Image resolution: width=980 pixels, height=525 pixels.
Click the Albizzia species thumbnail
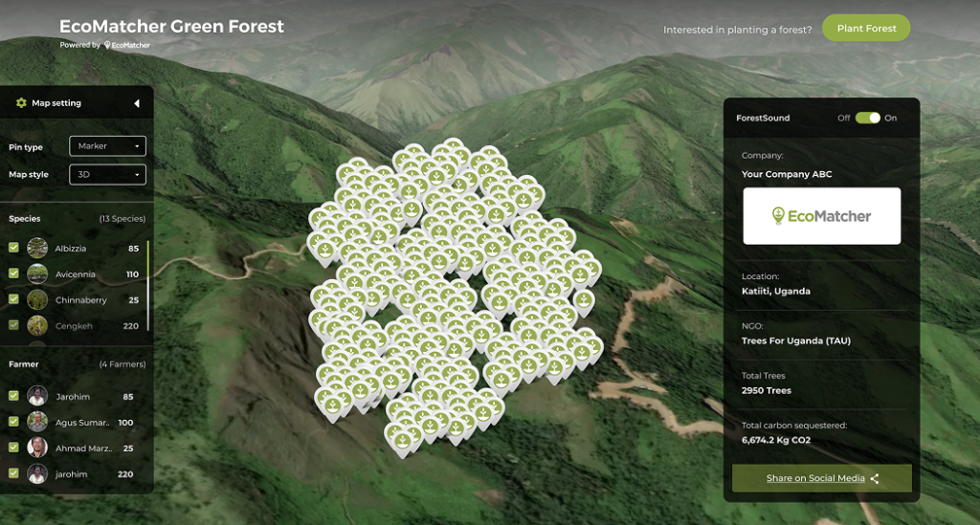tap(37, 248)
